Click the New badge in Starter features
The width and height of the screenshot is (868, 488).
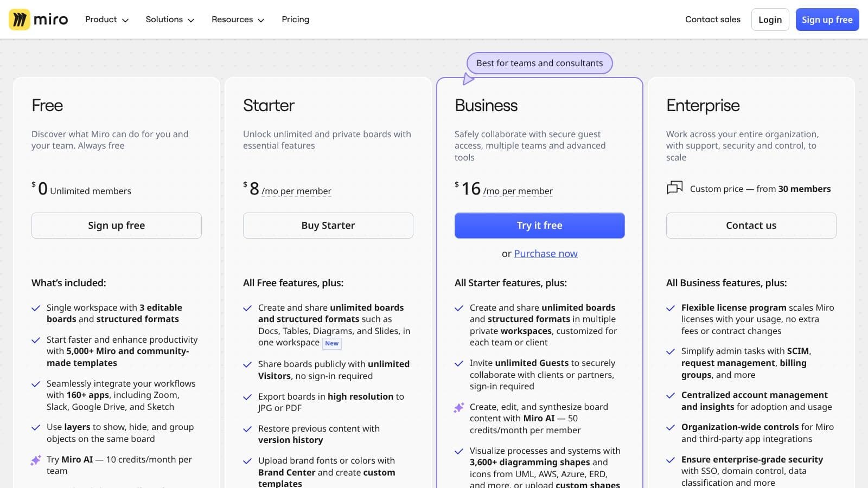point(331,343)
